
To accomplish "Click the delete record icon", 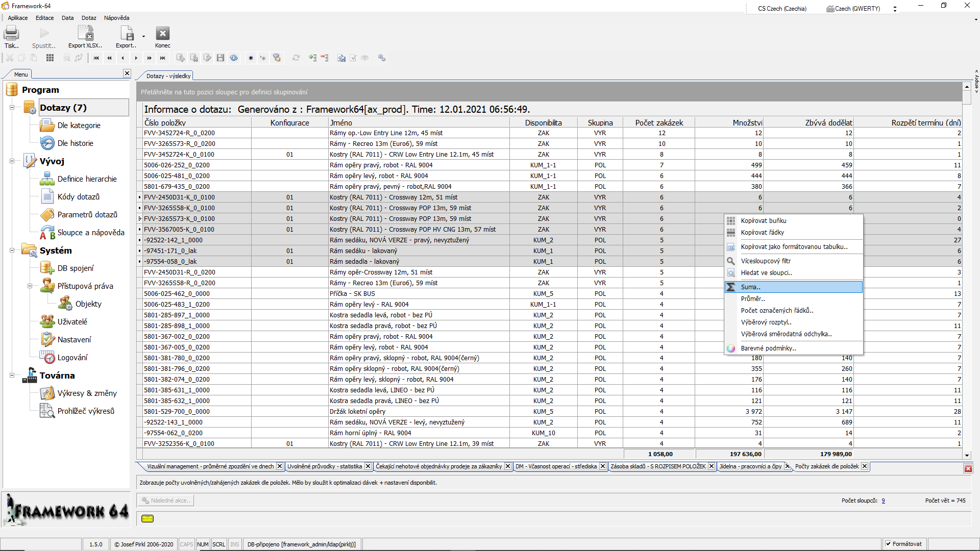I will click(194, 58).
